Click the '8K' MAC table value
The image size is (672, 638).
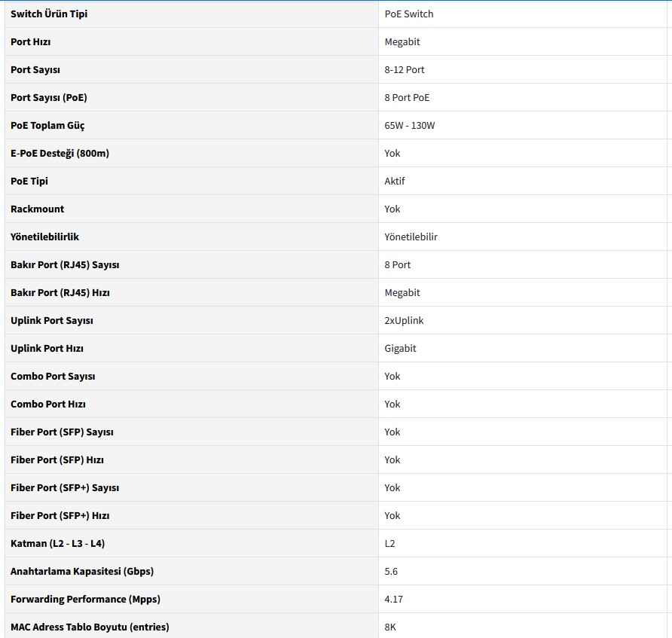390,627
